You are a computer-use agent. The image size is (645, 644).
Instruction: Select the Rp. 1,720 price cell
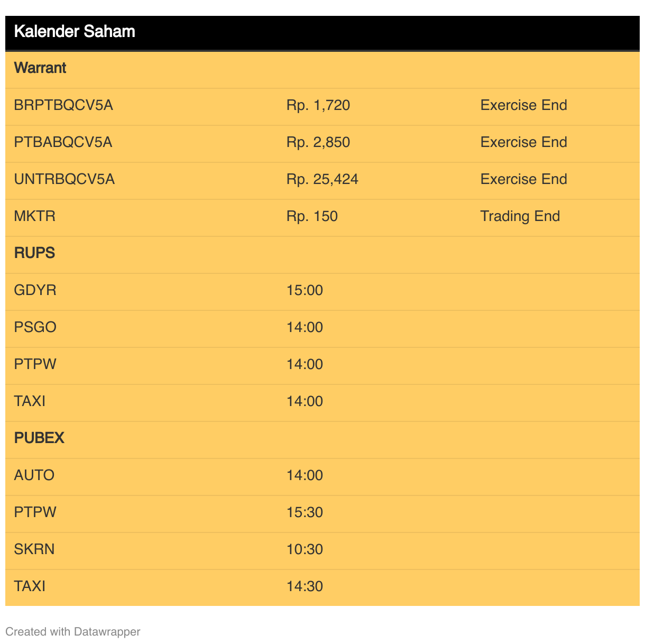pos(318,105)
